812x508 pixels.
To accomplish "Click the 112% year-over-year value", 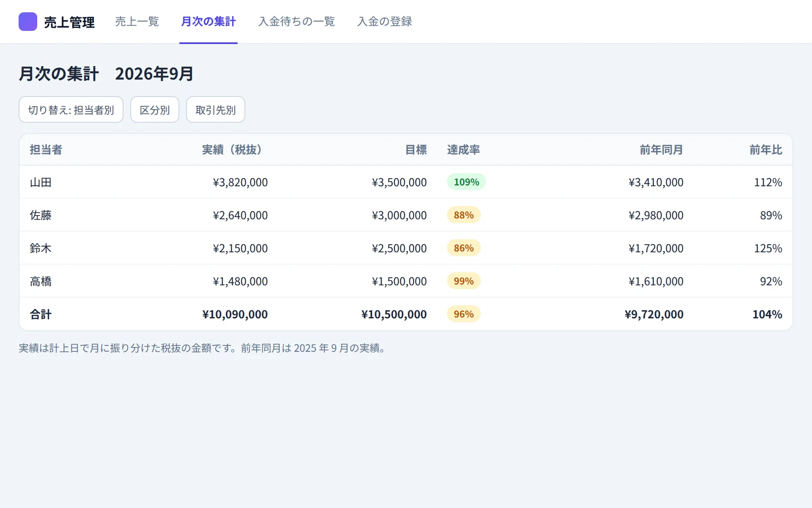I will [x=768, y=182].
